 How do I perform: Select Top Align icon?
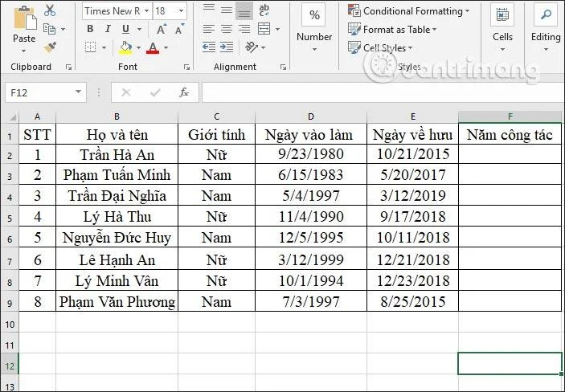tap(209, 10)
